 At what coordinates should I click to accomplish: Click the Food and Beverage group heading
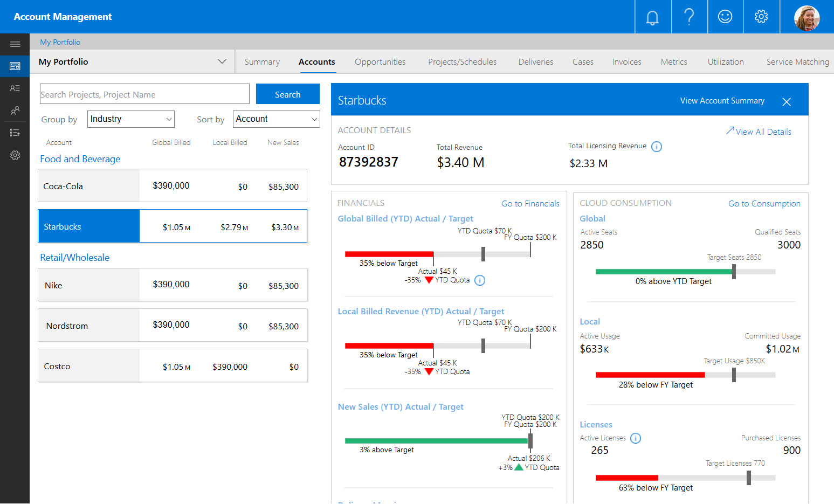(x=80, y=159)
